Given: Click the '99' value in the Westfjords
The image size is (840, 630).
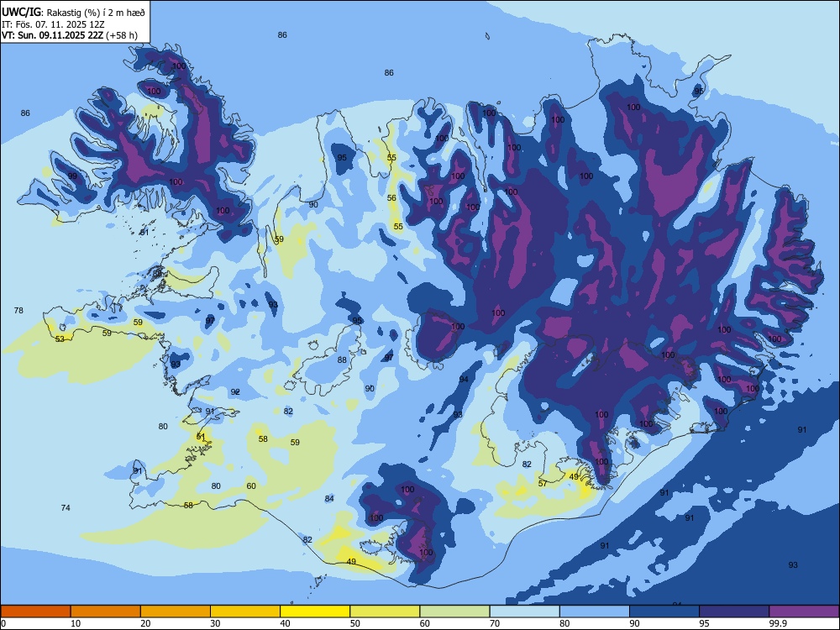Looking at the screenshot, I should [72, 176].
